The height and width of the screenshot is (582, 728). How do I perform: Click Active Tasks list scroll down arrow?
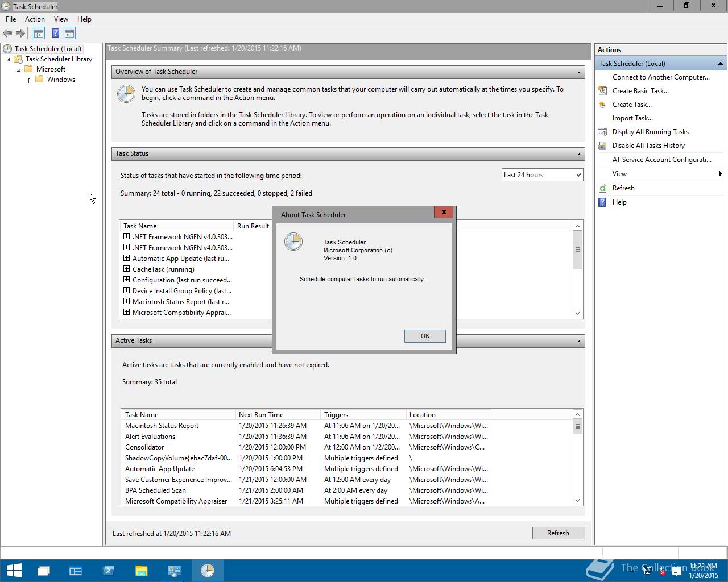click(x=577, y=501)
